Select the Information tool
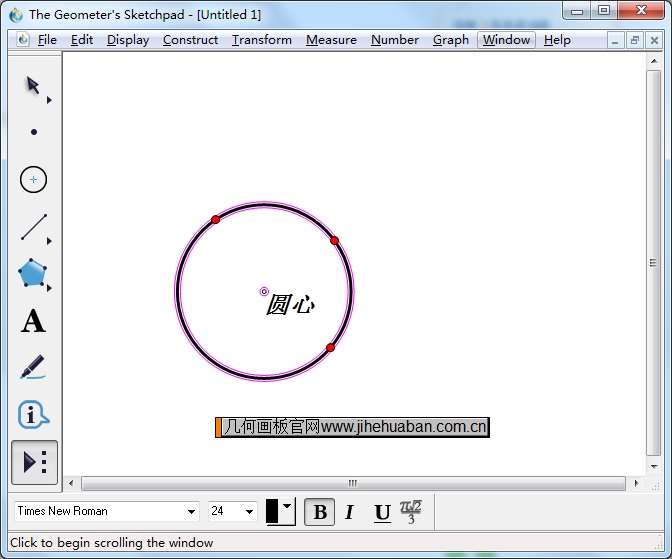The width and height of the screenshot is (672, 559). pos(33,415)
